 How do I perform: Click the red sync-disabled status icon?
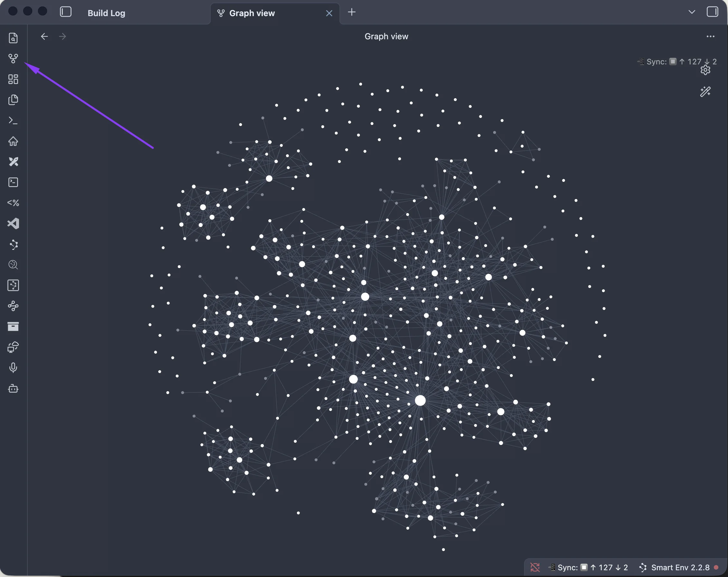pyautogui.click(x=535, y=567)
